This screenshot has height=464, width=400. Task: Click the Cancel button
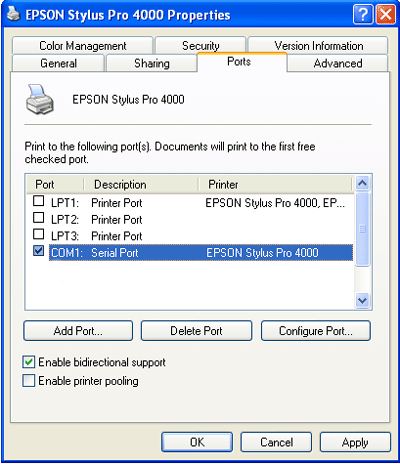click(276, 442)
